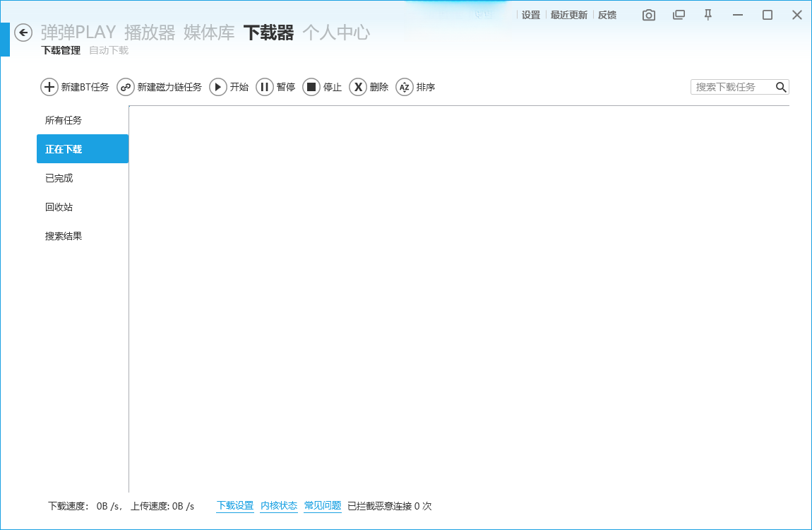Take a screenshot with the camera icon
Image resolution: width=812 pixels, height=530 pixels.
point(649,15)
